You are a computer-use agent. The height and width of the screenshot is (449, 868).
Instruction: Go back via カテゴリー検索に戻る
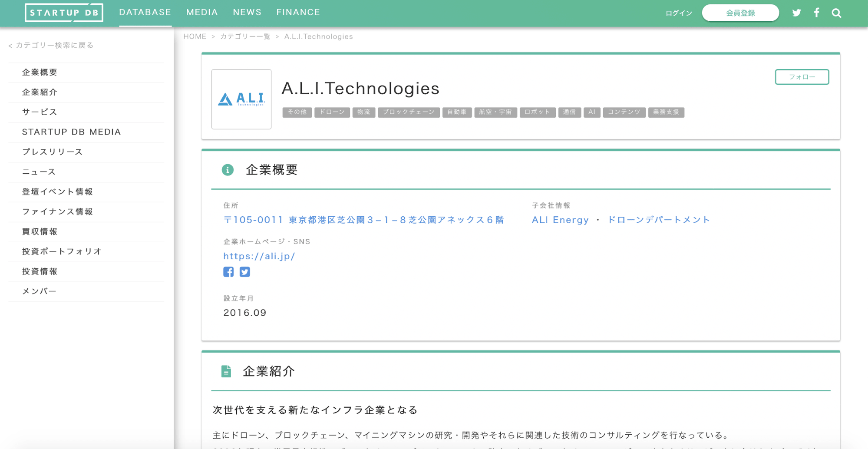click(x=51, y=45)
